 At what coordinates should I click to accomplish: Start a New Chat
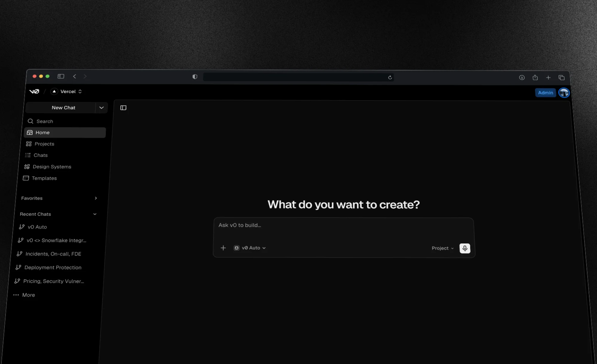[61, 108]
